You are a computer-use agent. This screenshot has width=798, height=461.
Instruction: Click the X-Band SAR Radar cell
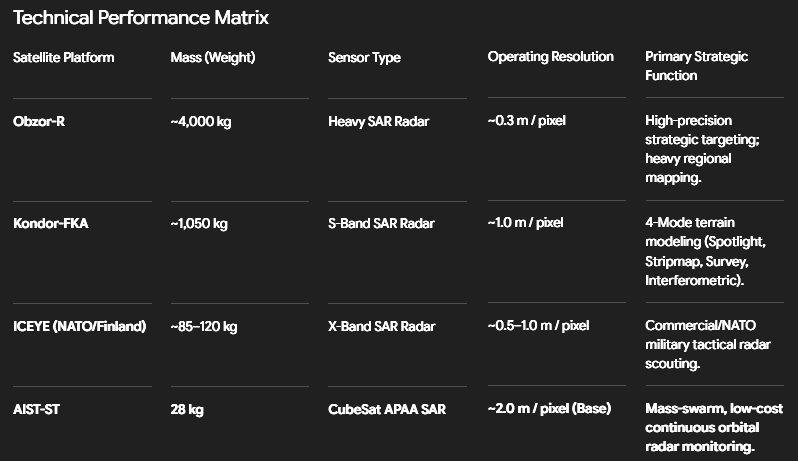[x=382, y=326]
